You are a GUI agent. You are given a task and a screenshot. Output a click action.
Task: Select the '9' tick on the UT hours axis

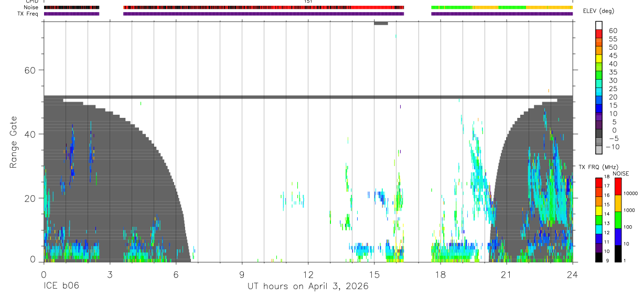[242, 274]
